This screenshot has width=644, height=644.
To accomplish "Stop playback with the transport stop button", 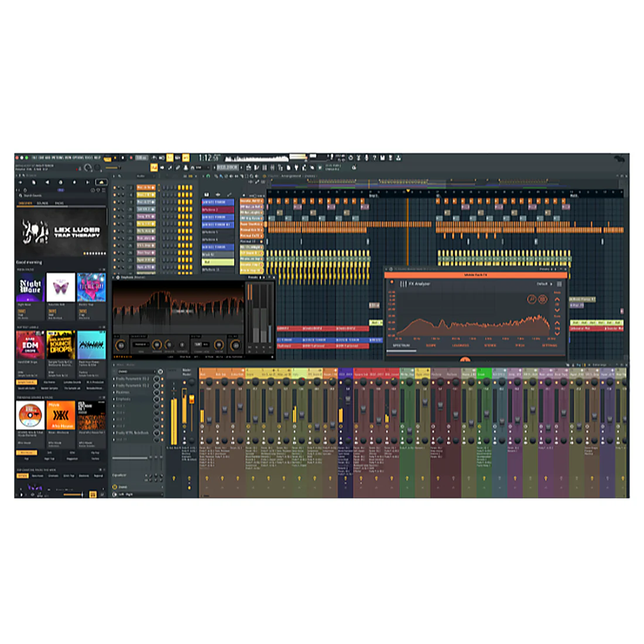I will pyautogui.click(x=123, y=157).
